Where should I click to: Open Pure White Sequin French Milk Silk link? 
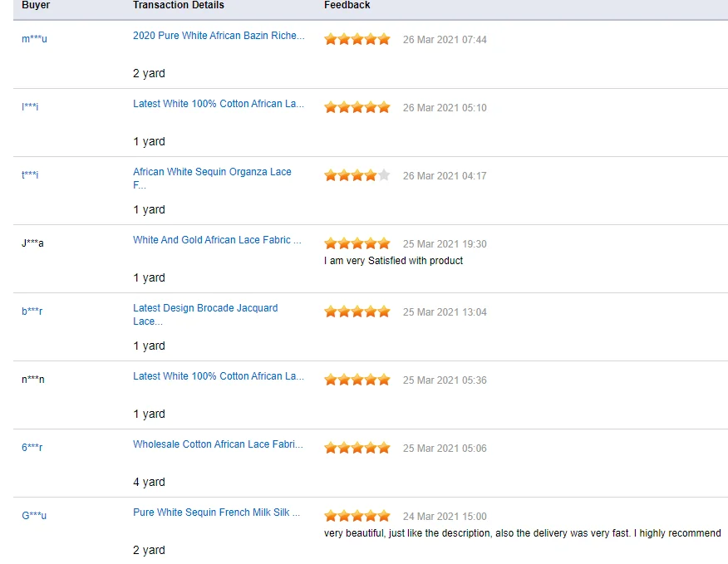pos(216,513)
